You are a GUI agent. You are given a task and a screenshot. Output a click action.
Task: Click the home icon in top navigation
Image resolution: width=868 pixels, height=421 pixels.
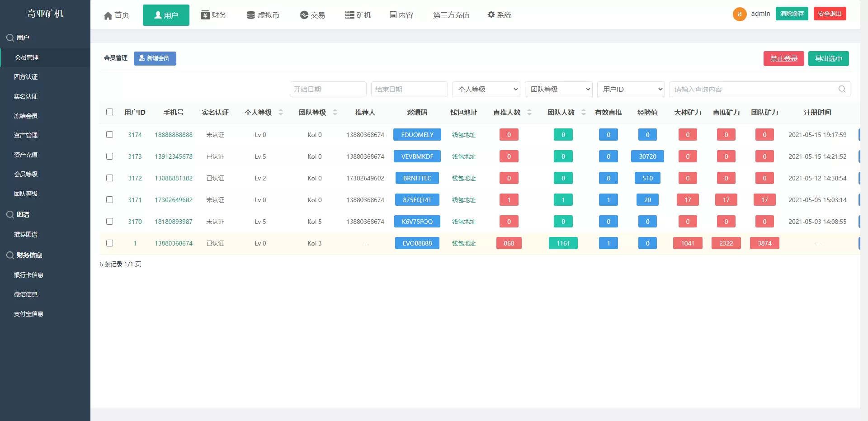click(108, 16)
